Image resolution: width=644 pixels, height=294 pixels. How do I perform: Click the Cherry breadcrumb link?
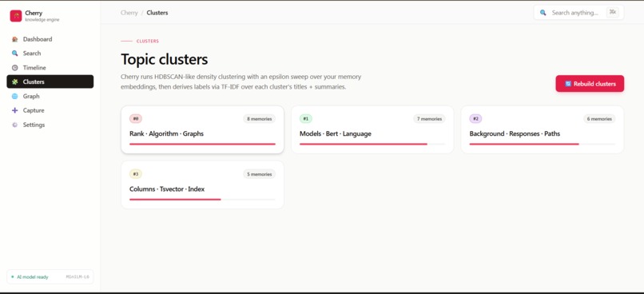tap(129, 13)
